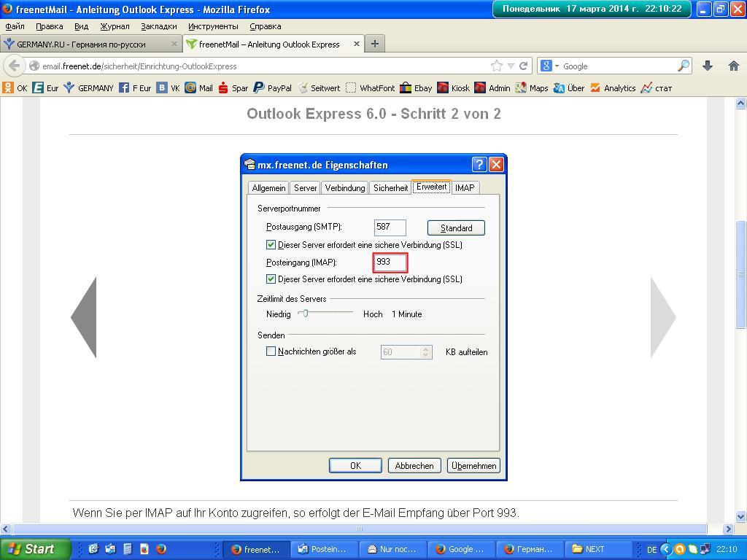Open the Инструменты menu
The width and height of the screenshot is (747, 560).
[213, 26]
